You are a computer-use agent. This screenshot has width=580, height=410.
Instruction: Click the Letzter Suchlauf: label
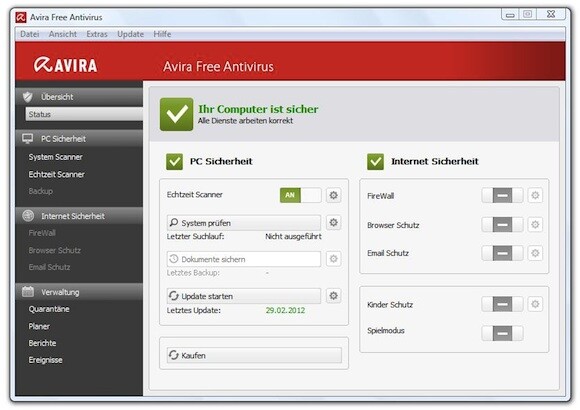click(x=195, y=236)
